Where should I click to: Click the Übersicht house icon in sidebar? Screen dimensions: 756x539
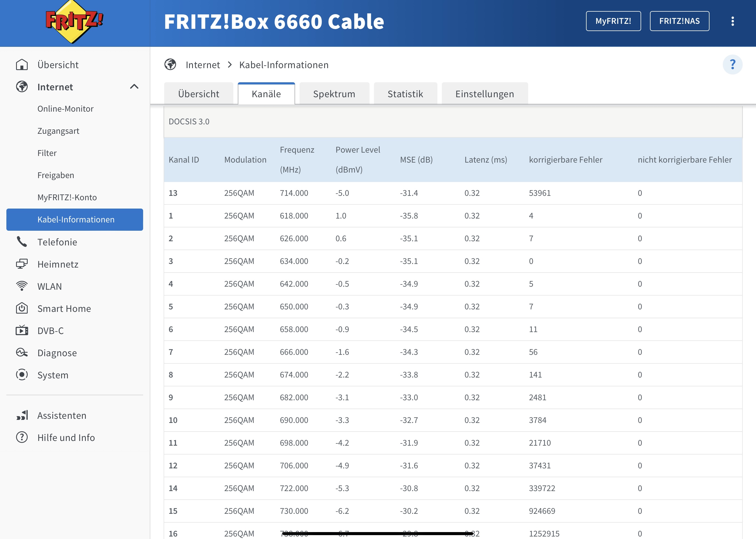pos(22,65)
